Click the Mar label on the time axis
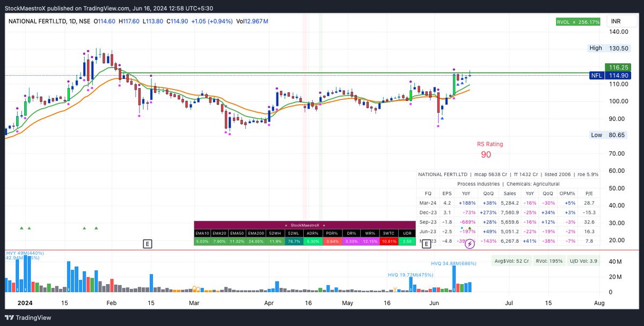This screenshot has height=326, width=644. (194, 303)
